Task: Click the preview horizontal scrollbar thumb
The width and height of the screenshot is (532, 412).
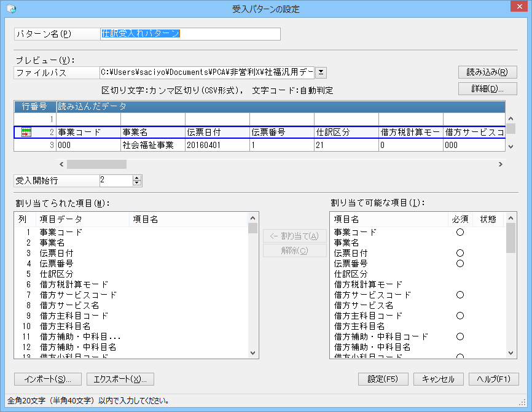Action: point(96,165)
